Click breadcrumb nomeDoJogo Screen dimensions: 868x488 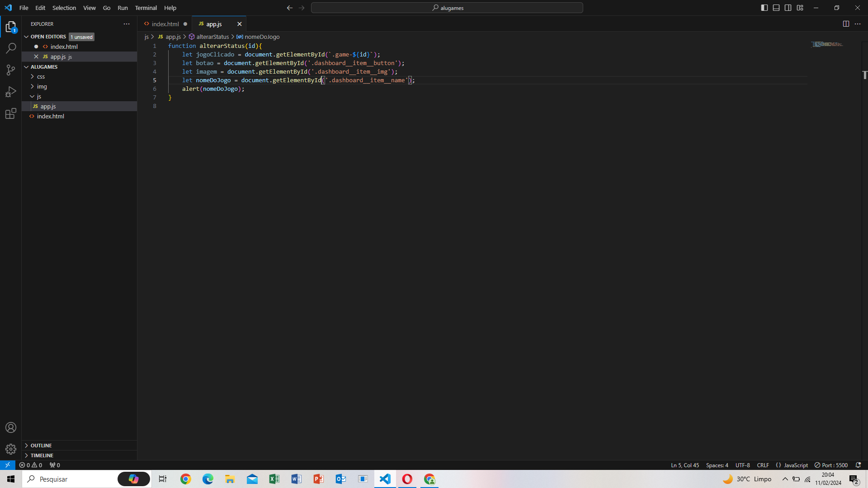point(262,37)
